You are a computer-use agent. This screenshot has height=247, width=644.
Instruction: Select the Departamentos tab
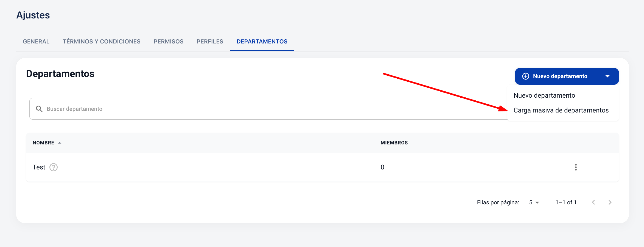tap(262, 42)
